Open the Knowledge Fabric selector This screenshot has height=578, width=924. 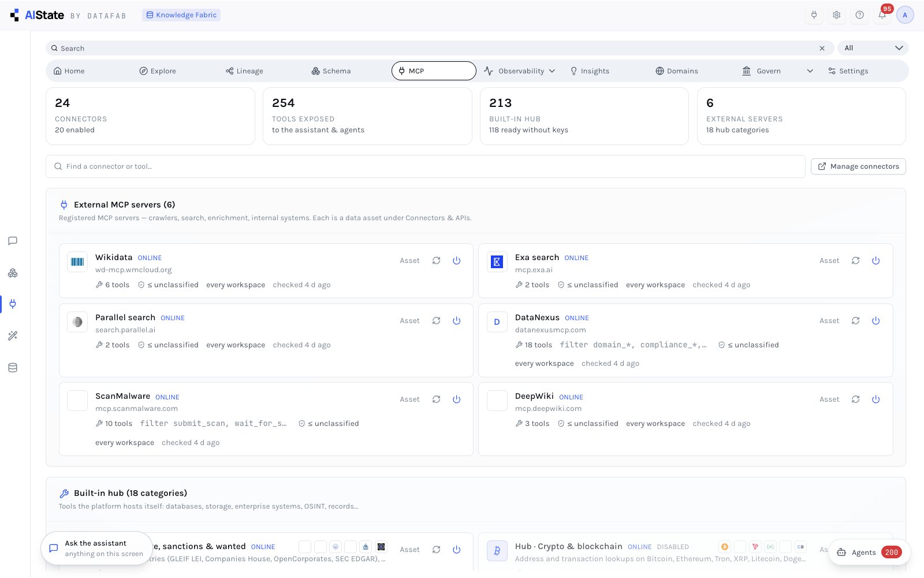click(x=181, y=15)
